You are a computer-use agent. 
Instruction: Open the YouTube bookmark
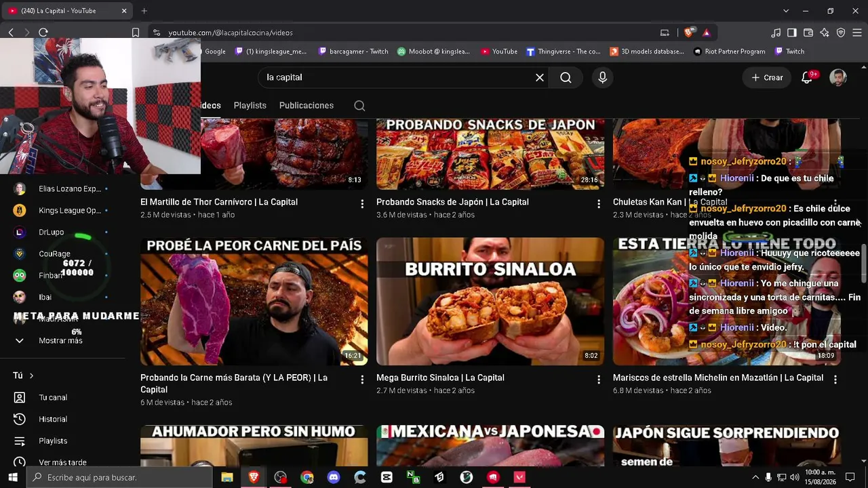[x=498, y=52]
